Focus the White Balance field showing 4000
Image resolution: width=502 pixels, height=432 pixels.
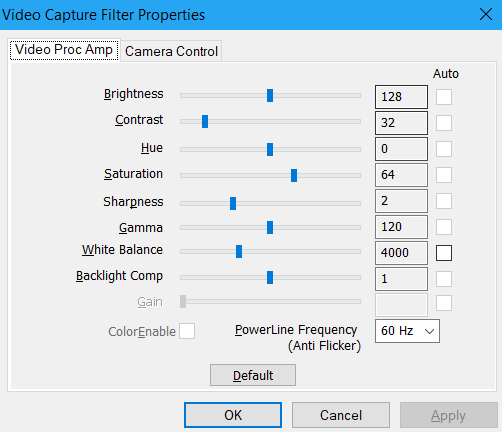click(401, 253)
